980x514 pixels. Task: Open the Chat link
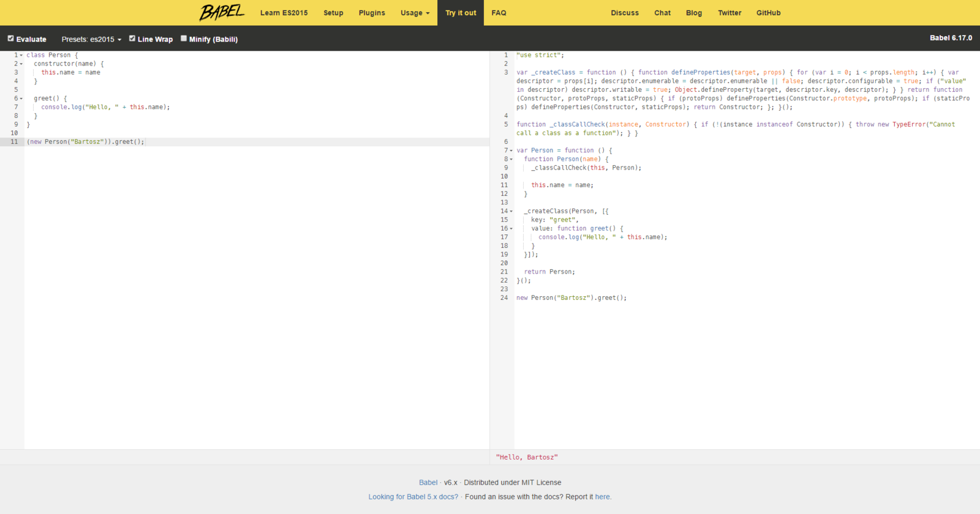(662, 13)
